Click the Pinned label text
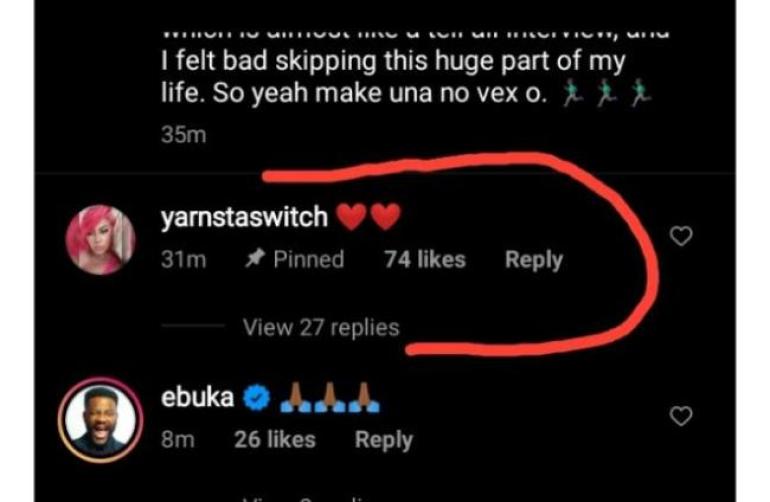Image resolution: width=770 pixels, height=502 pixels. 308,260
